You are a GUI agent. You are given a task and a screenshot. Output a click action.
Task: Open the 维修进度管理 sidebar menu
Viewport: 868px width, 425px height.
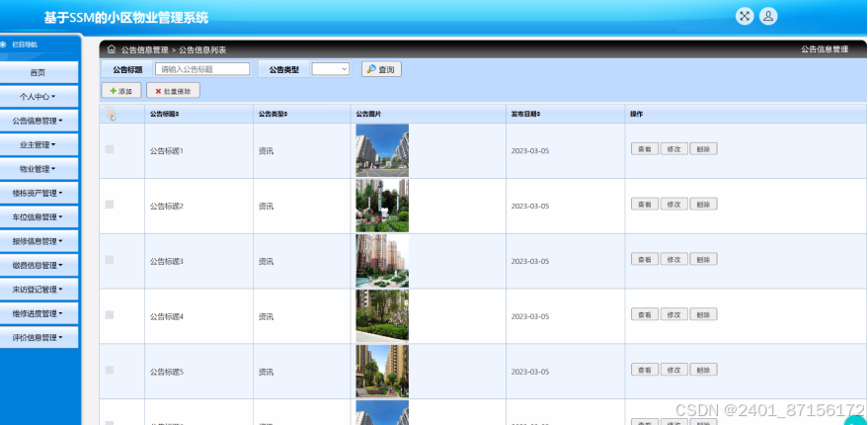pyautogui.click(x=39, y=313)
